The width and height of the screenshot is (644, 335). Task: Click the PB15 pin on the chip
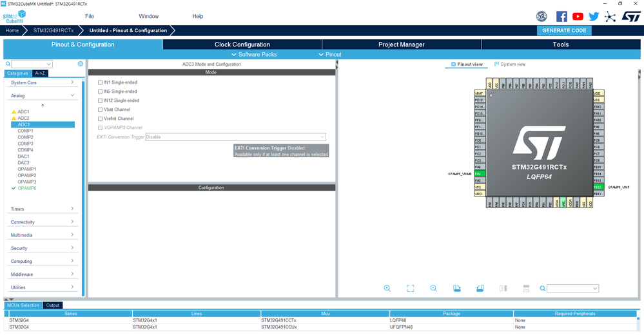tap(598, 167)
